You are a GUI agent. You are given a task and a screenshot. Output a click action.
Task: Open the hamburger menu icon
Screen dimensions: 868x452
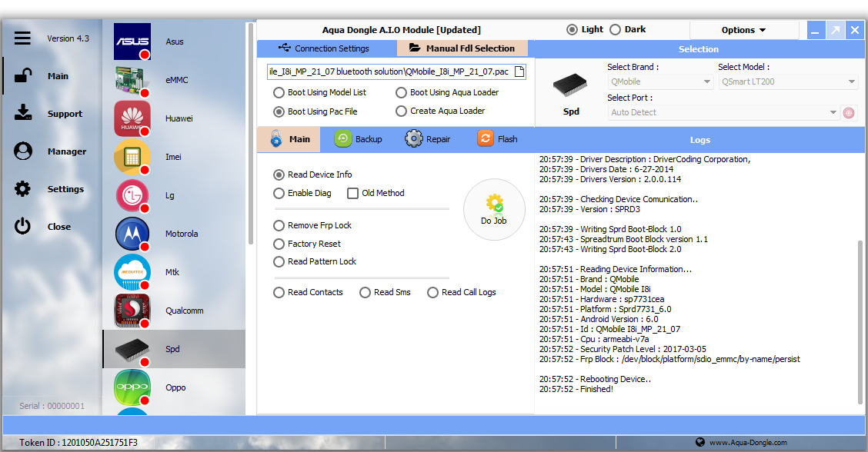22,38
